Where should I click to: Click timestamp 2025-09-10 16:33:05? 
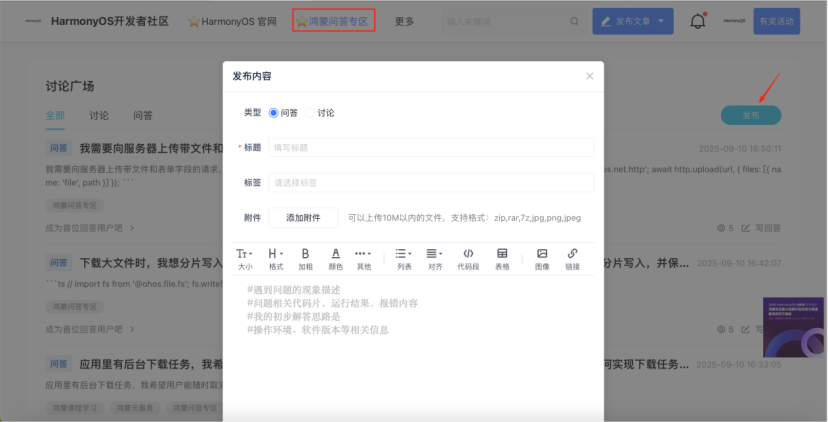click(739, 364)
